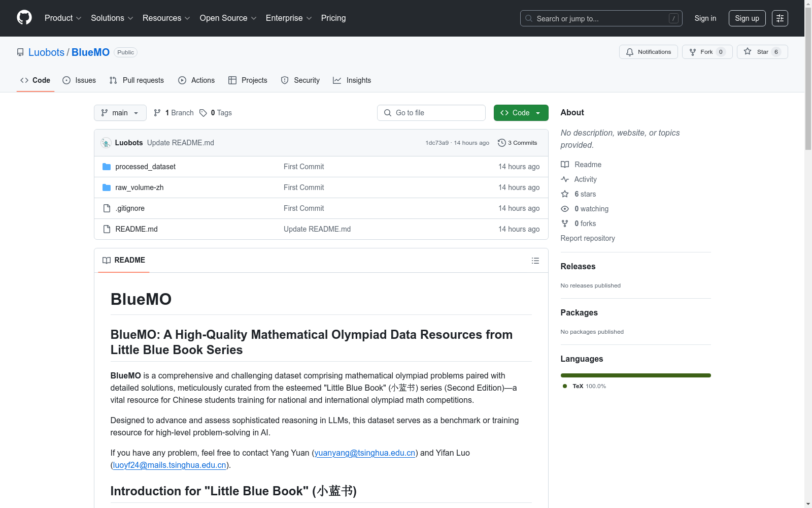812x508 pixels.
Task: Open the Packages heading link
Action: point(579,312)
